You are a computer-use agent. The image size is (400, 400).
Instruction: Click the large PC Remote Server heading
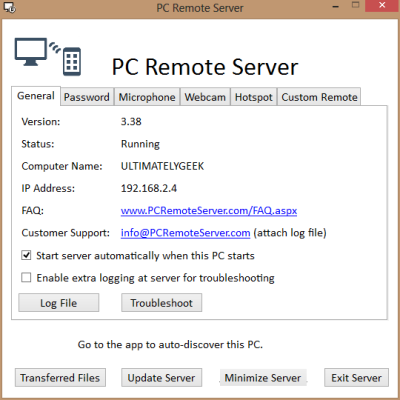tap(205, 67)
